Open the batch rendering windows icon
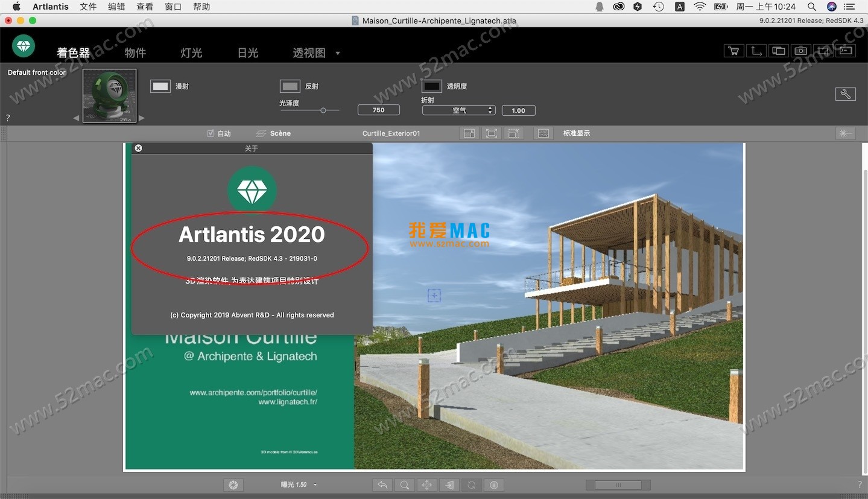The image size is (868, 499). coord(778,51)
